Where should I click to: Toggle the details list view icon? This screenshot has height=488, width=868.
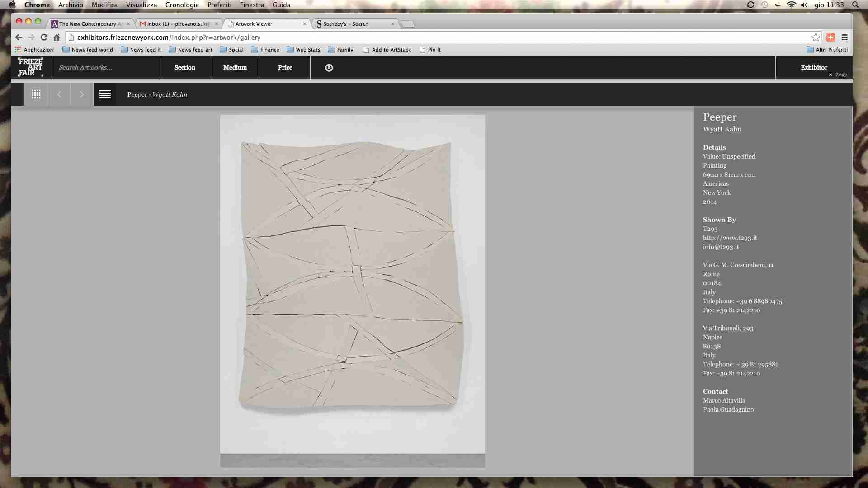pos(105,94)
